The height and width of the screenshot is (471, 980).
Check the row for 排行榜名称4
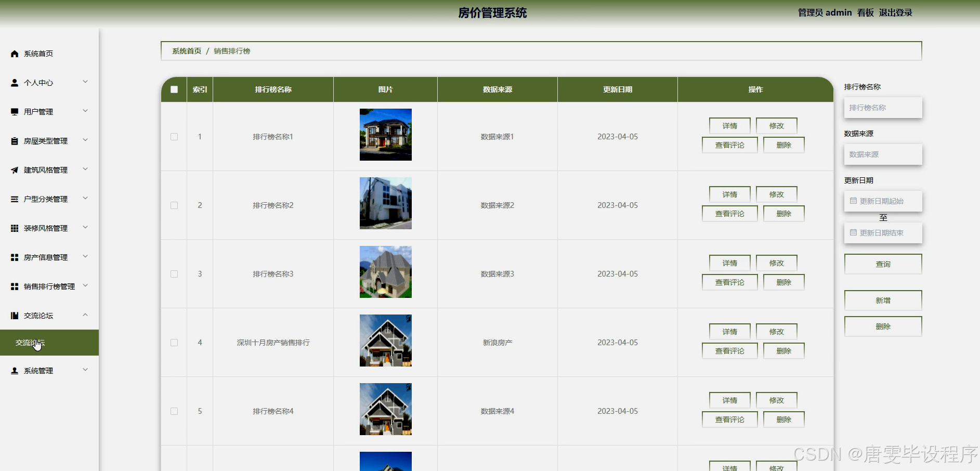tap(174, 411)
